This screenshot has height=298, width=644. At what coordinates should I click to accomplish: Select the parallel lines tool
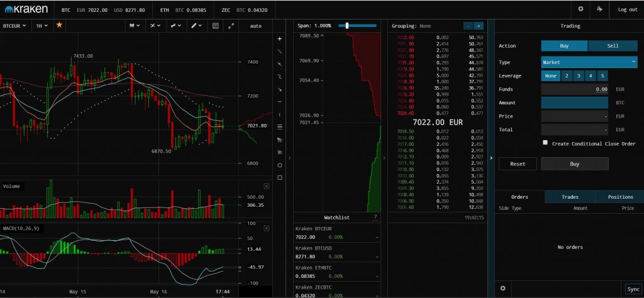[280, 127]
